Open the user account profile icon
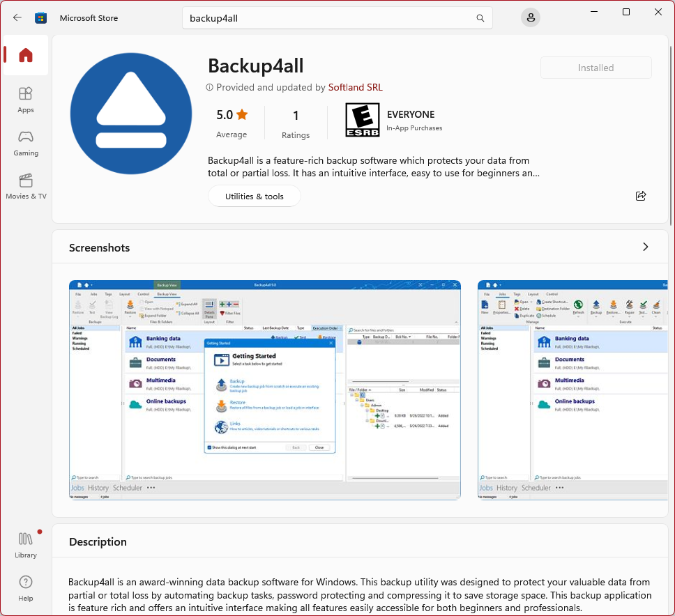Viewport: 675px width, 616px height. pyautogui.click(x=531, y=17)
